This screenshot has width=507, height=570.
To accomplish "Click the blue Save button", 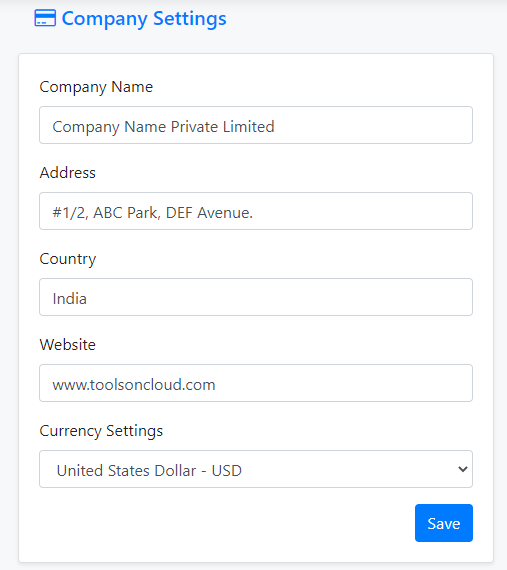I will pos(444,523).
